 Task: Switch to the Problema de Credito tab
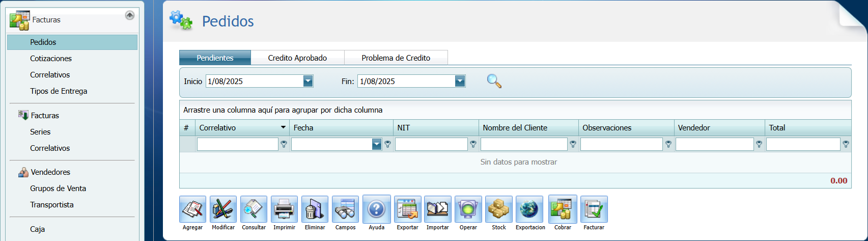tap(396, 58)
